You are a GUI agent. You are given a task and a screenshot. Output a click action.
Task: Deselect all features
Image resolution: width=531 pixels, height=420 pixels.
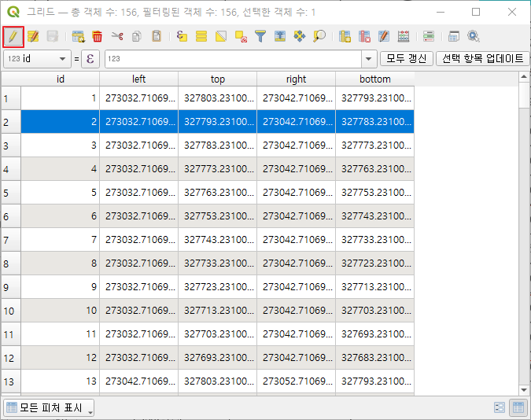(x=241, y=36)
